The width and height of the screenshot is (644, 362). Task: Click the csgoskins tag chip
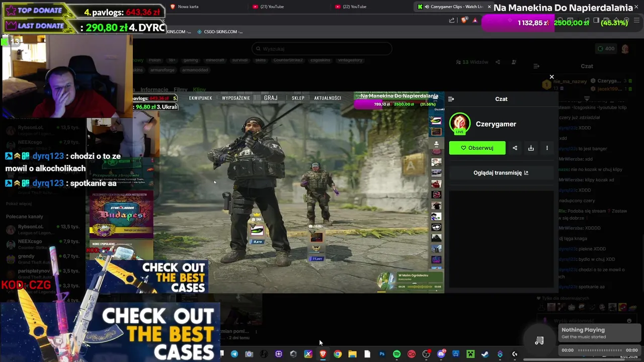[x=320, y=60]
